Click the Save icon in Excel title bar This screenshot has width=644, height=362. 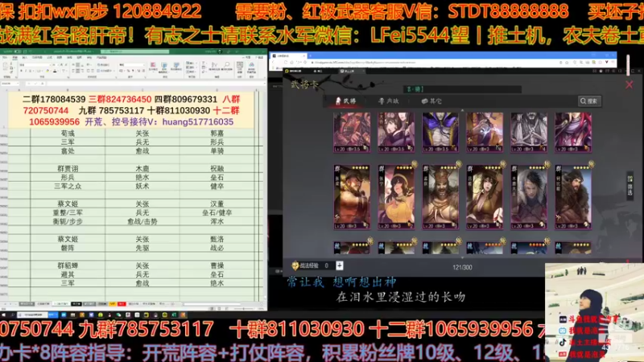pos(25,51)
